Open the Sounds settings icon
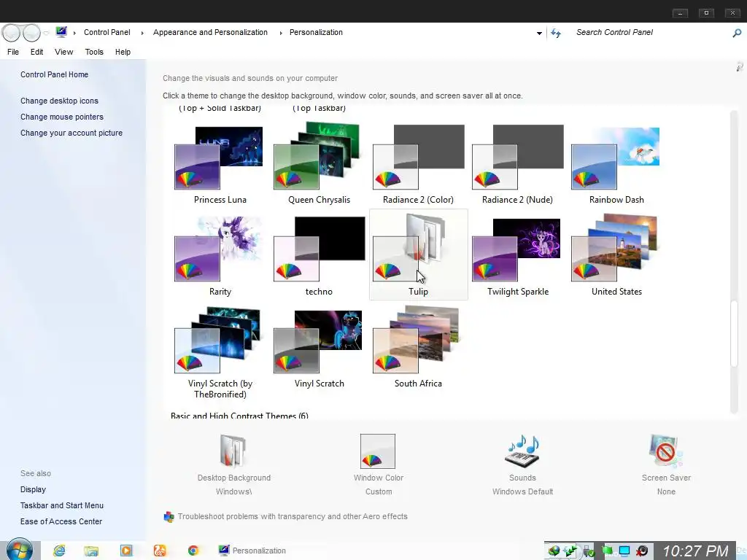 [522, 451]
